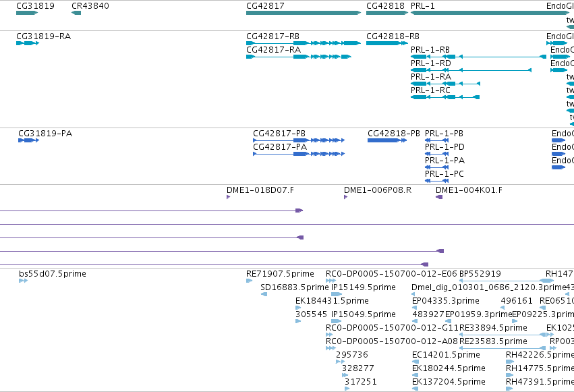Select transcript CG31819-RA
This screenshot has height=392, width=574.
pos(44,36)
